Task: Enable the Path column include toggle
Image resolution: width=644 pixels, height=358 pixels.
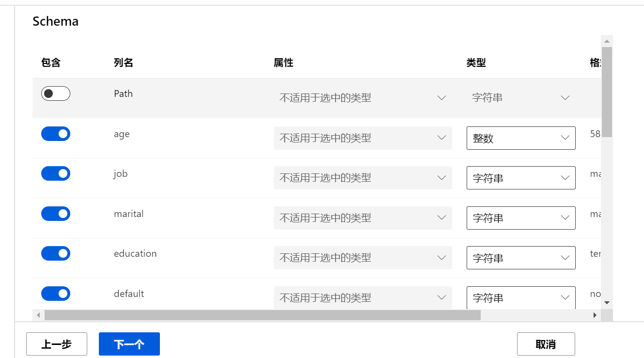Action: pos(56,93)
